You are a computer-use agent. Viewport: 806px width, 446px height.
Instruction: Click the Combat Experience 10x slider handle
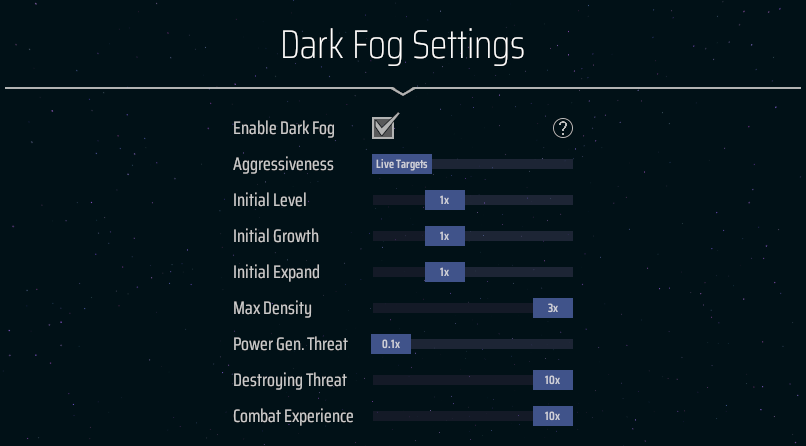click(552, 416)
